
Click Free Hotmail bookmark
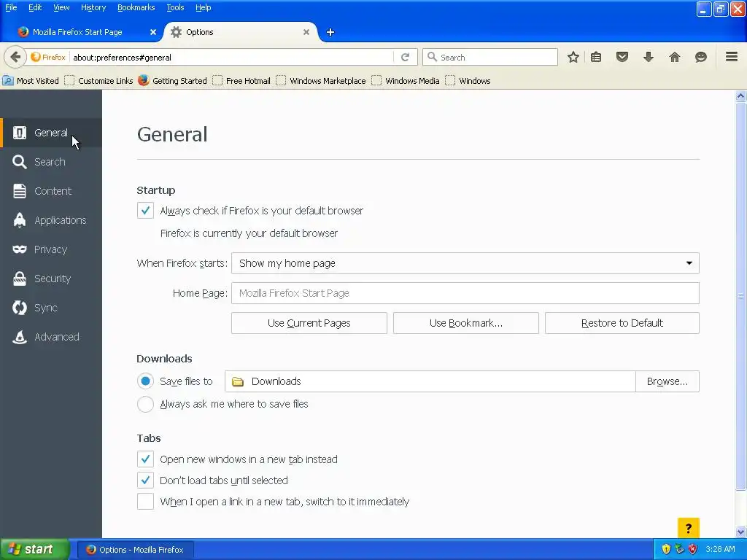point(241,80)
